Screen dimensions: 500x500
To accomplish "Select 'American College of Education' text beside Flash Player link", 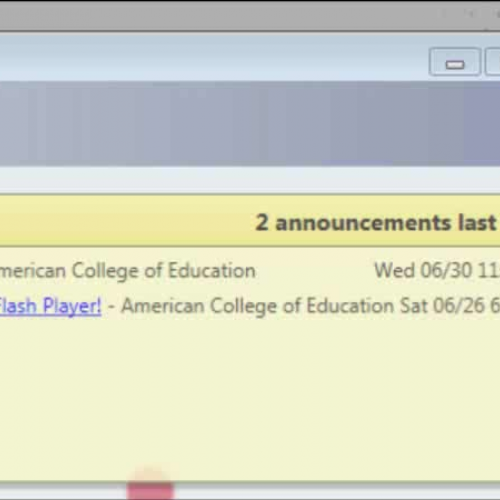I will (257, 306).
